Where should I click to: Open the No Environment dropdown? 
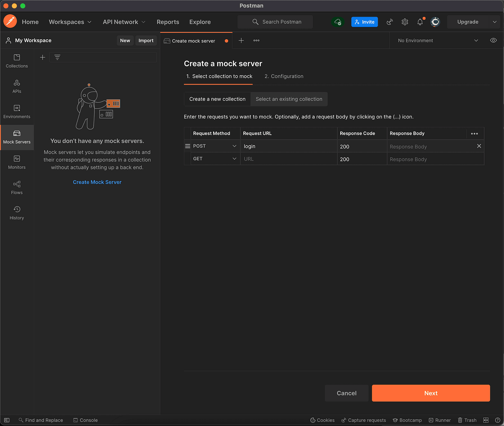tap(438, 41)
